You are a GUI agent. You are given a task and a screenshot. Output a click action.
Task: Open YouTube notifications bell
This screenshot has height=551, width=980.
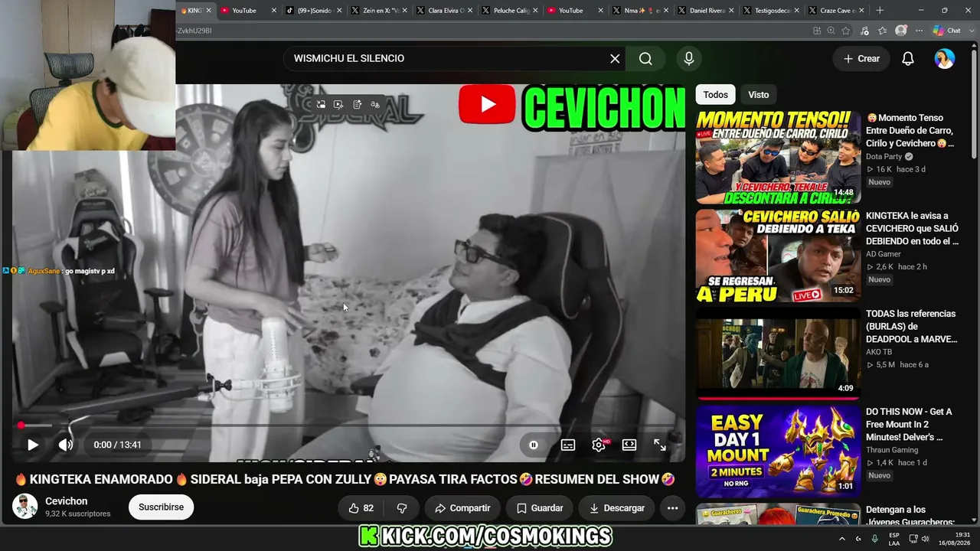tap(908, 58)
